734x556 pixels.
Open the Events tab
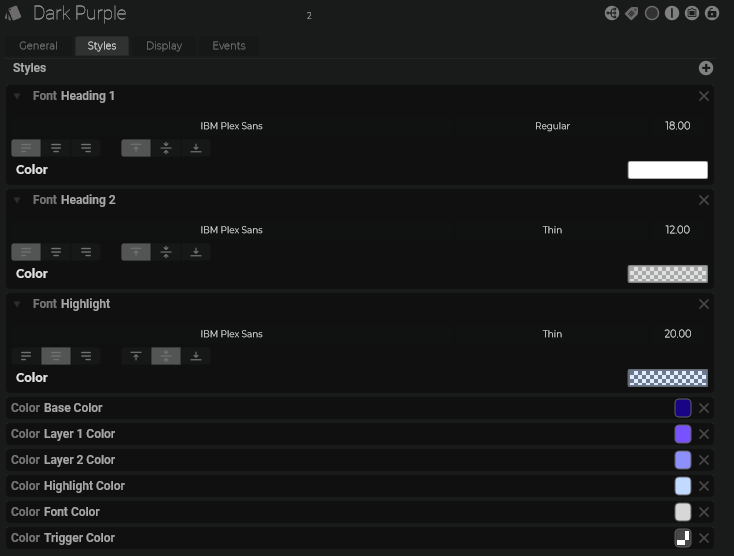pos(228,46)
